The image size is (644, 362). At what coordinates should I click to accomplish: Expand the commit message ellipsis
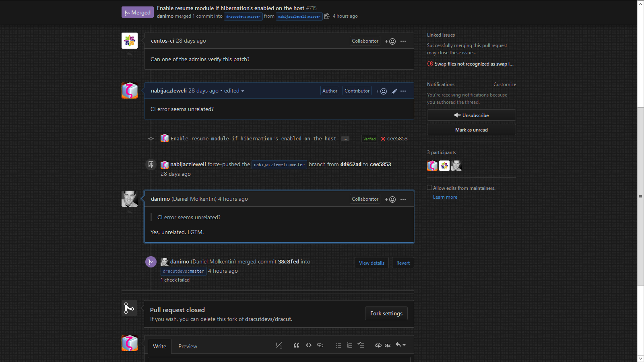(x=345, y=139)
